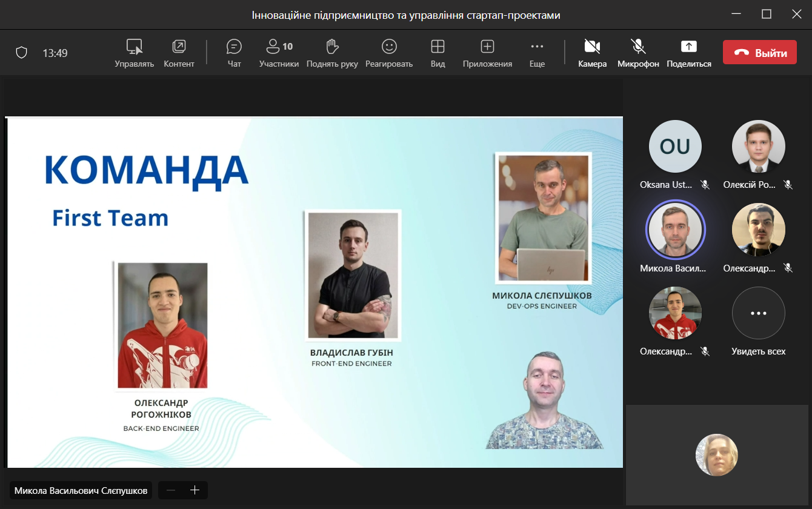Open the Chat panel
The image size is (812, 509).
234,53
